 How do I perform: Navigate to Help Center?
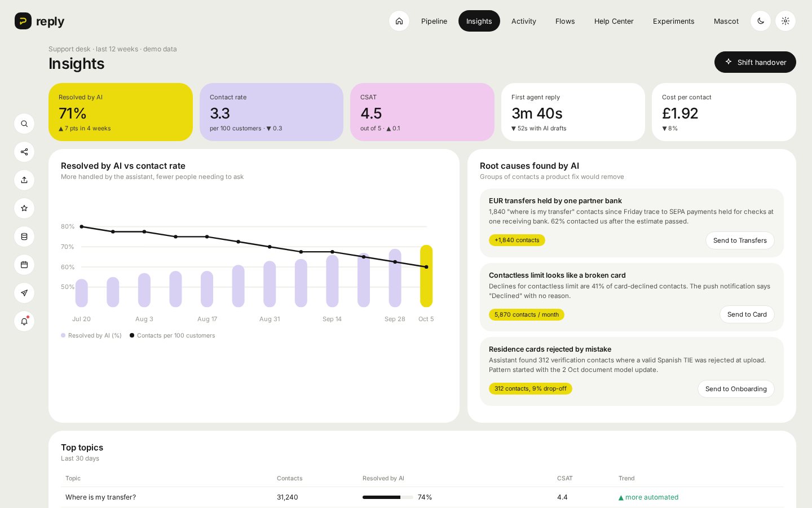pyautogui.click(x=614, y=21)
